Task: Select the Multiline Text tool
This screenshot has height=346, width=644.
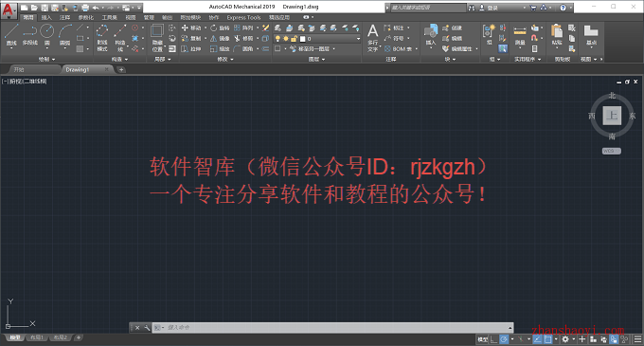Action: click(372, 37)
